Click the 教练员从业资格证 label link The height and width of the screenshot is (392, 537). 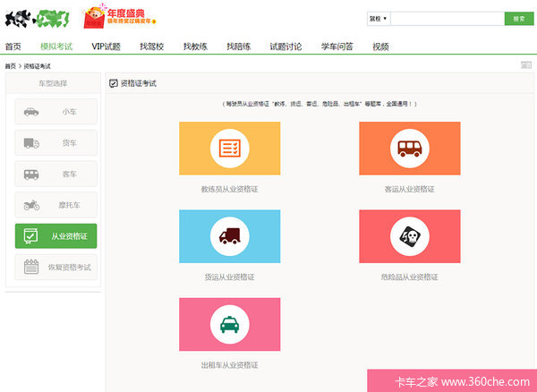coord(229,189)
